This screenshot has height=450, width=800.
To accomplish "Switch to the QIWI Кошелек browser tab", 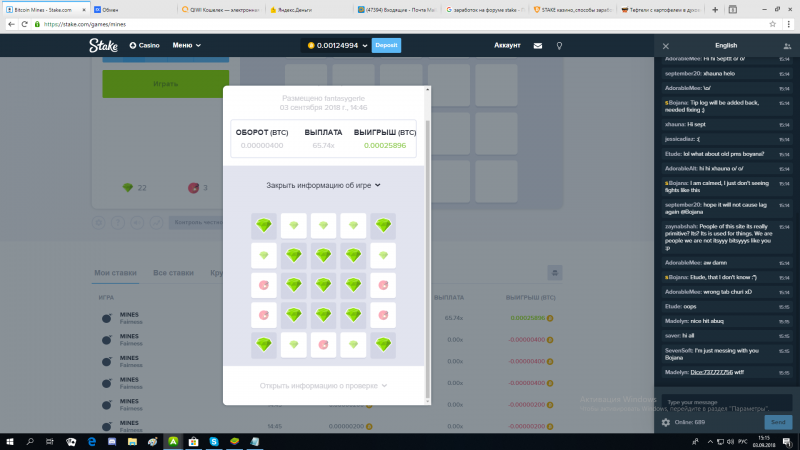I will click(x=220, y=10).
